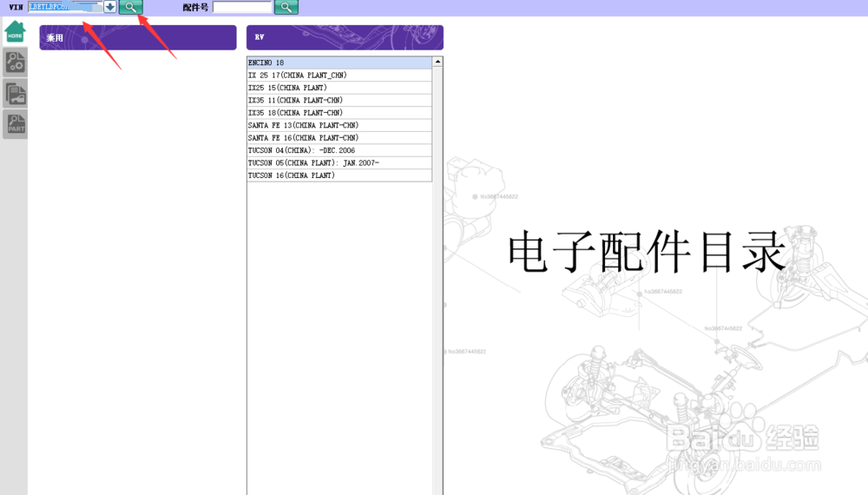Select IX35 11(CHINA PLANT-CHN)
This screenshot has height=495, width=868.
click(x=339, y=100)
